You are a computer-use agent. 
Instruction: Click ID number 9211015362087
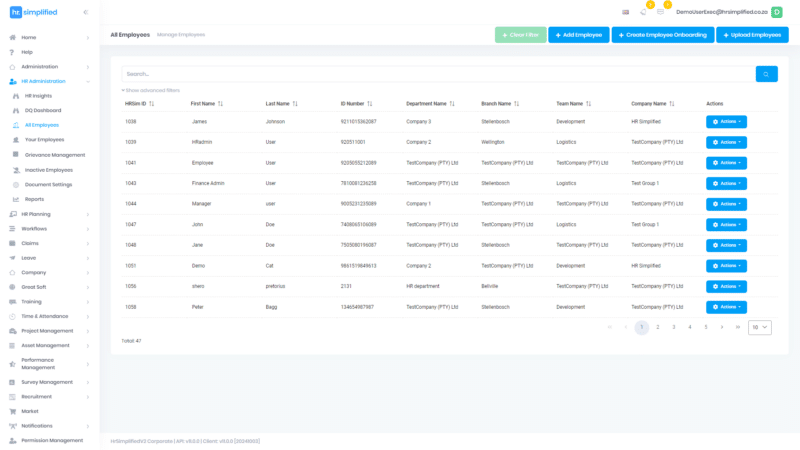pos(358,122)
